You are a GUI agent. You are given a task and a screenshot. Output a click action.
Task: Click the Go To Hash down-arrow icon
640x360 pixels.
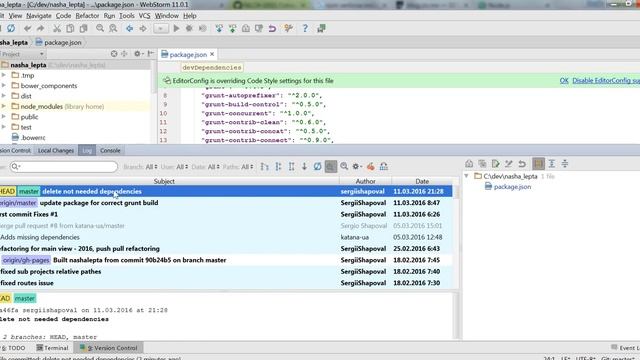tap(304, 167)
